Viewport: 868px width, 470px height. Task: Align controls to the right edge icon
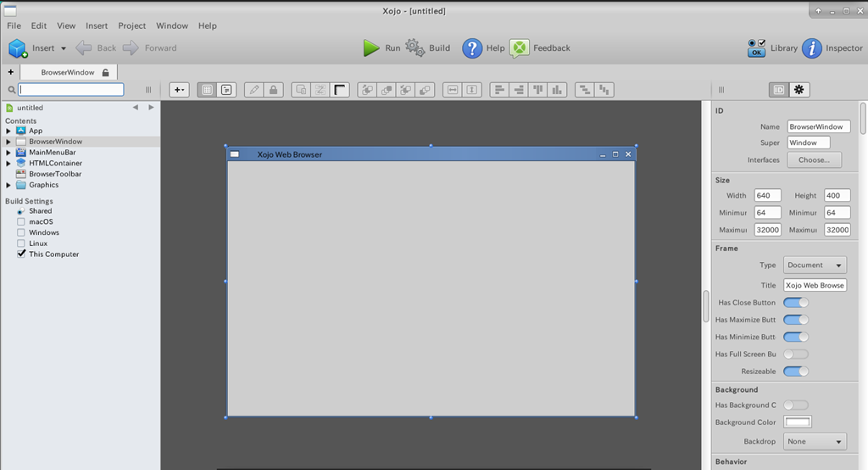[519, 90]
